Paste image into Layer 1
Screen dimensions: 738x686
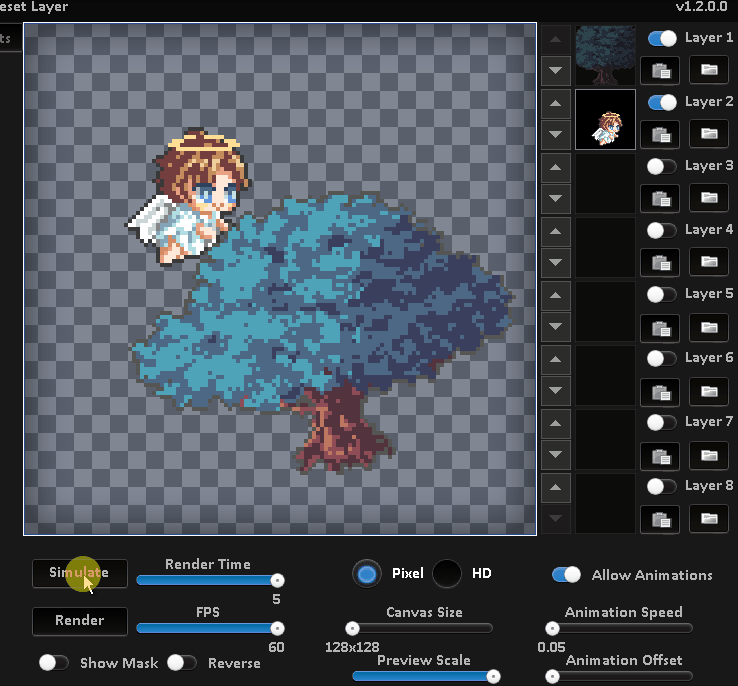click(660, 71)
